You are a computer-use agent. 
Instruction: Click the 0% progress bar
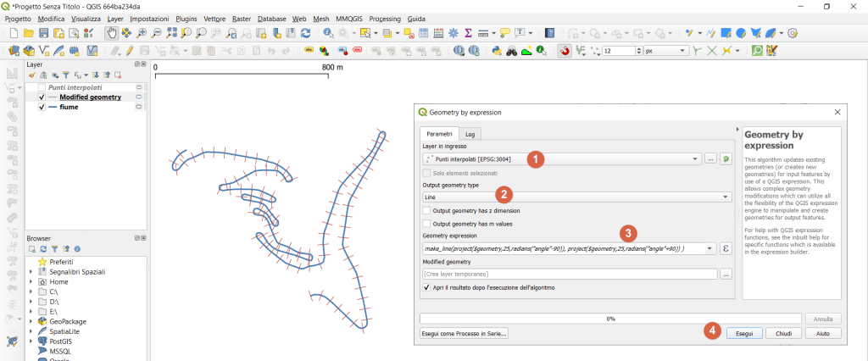pos(609,319)
